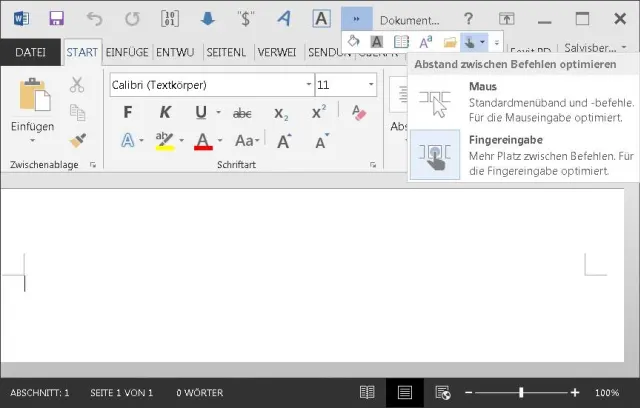640x408 pixels.
Task: Zoom in with plus button
Action: pyautogui.click(x=575, y=392)
